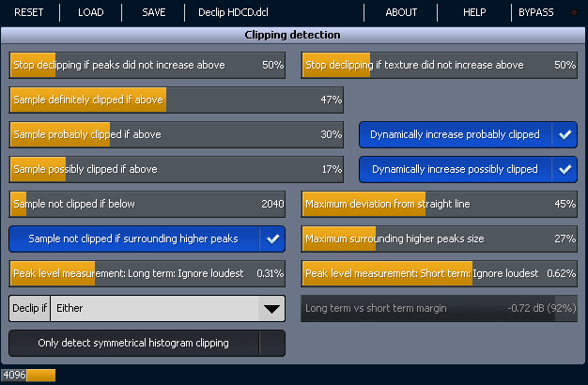Open the ABOUT menu item
Screen dimensions: 588x385
(401, 12)
